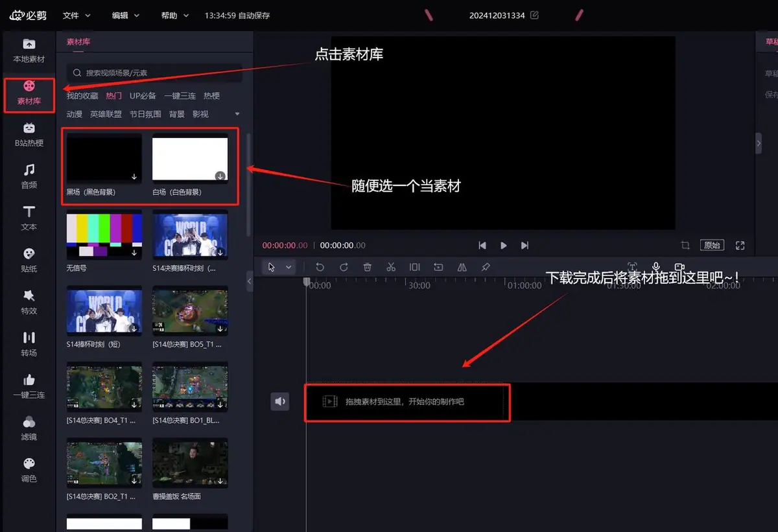Viewport: 778px width, 532px height.
Task: Jump to next frame in preview
Action: (525, 246)
